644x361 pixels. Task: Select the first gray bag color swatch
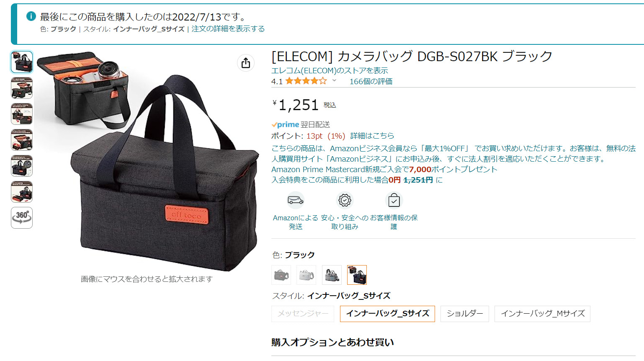tap(281, 275)
